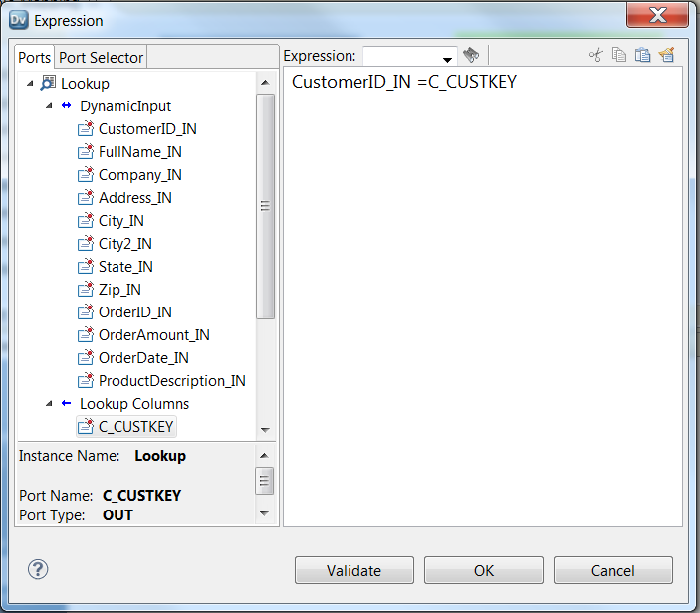Click the Lookup magnifier icon in tree
700x613 pixels.
(x=47, y=84)
